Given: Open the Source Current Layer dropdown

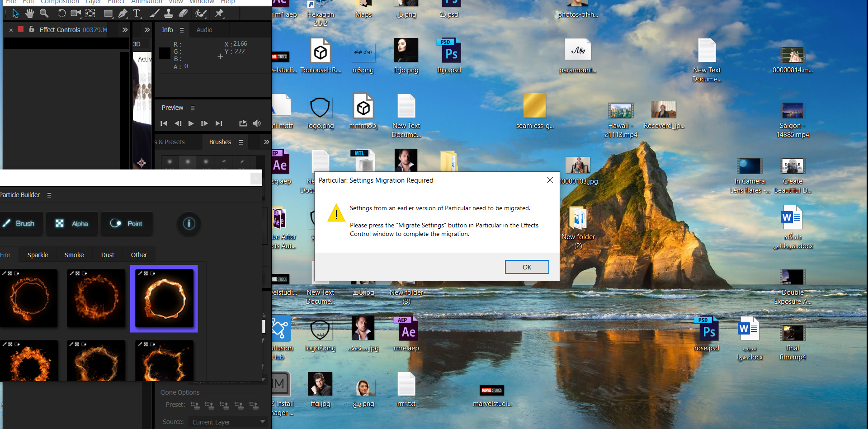Looking at the screenshot, I should pyautogui.click(x=228, y=422).
